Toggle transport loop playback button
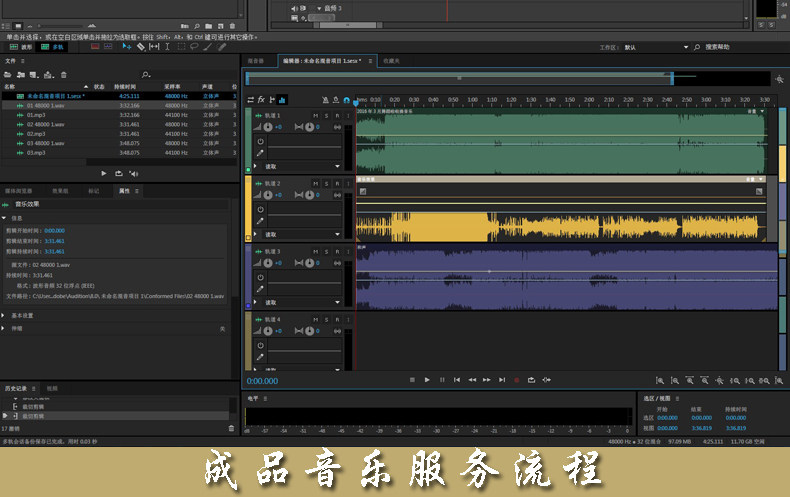 (x=531, y=380)
